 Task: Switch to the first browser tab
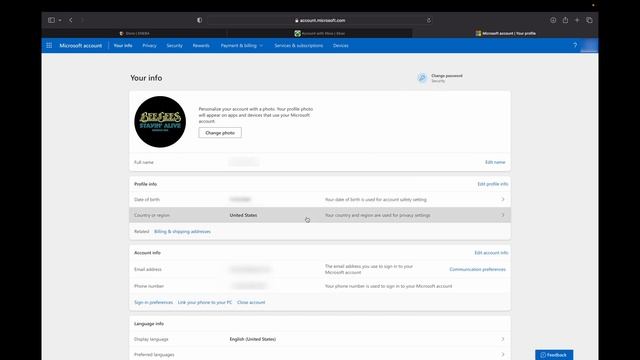pos(134,33)
